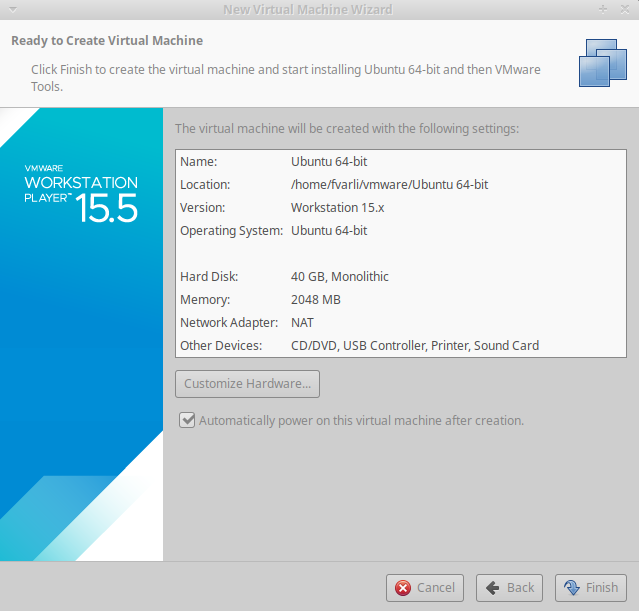Image resolution: width=639 pixels, height=611 pixels.
Task: Click the Memory value 2048 MB
Action: tap(315, 300)
